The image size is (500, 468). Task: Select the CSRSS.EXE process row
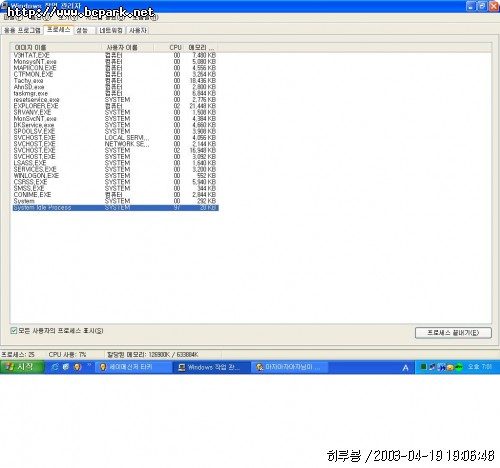click(x=115, y=182)
